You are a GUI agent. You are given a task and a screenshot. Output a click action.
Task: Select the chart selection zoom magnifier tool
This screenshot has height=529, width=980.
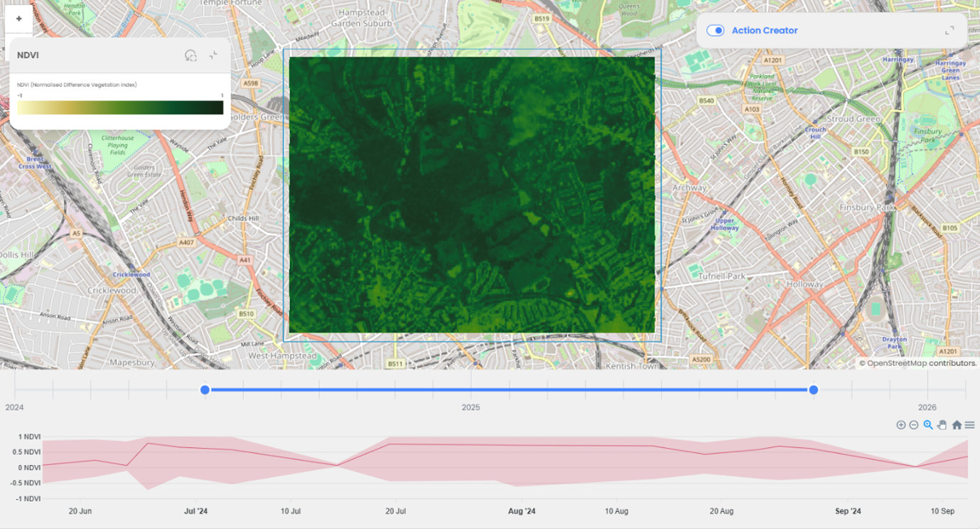[928, 425]
